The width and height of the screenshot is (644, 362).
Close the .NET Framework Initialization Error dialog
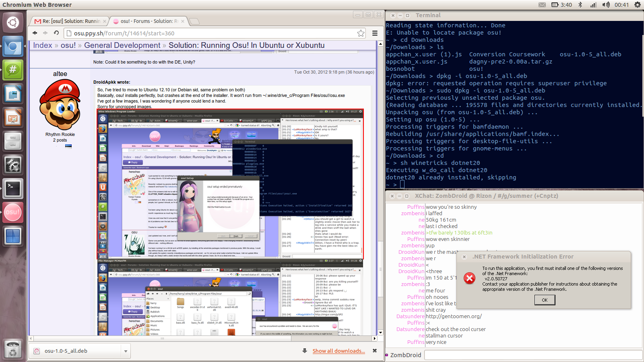pos(464,257)
